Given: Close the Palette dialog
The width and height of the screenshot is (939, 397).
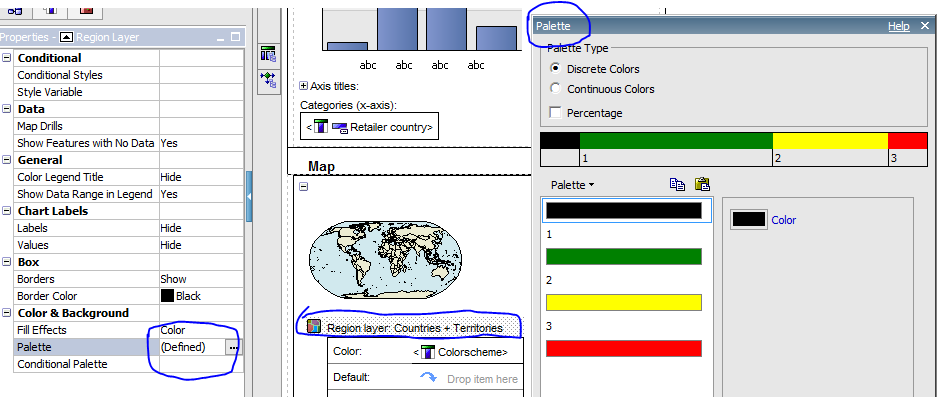Looking at the screenshot, I should click(924, 26).
